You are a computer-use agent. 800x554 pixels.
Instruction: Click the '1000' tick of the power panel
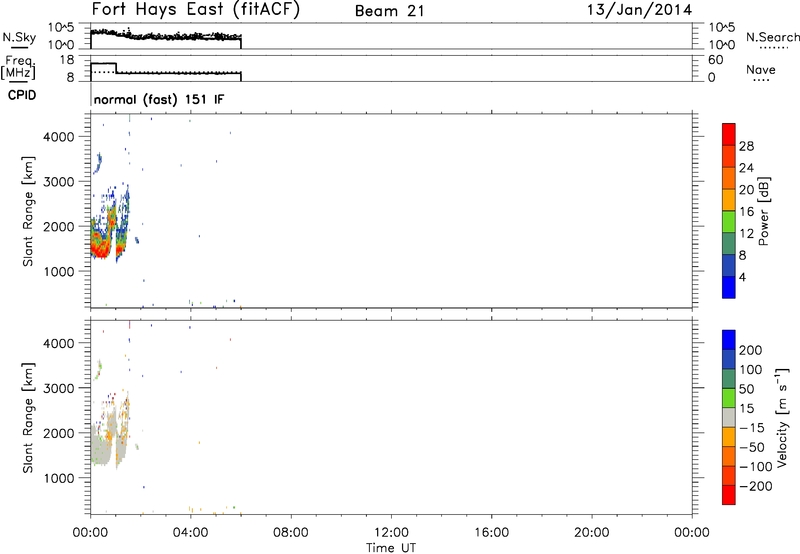tap(58, 272)
